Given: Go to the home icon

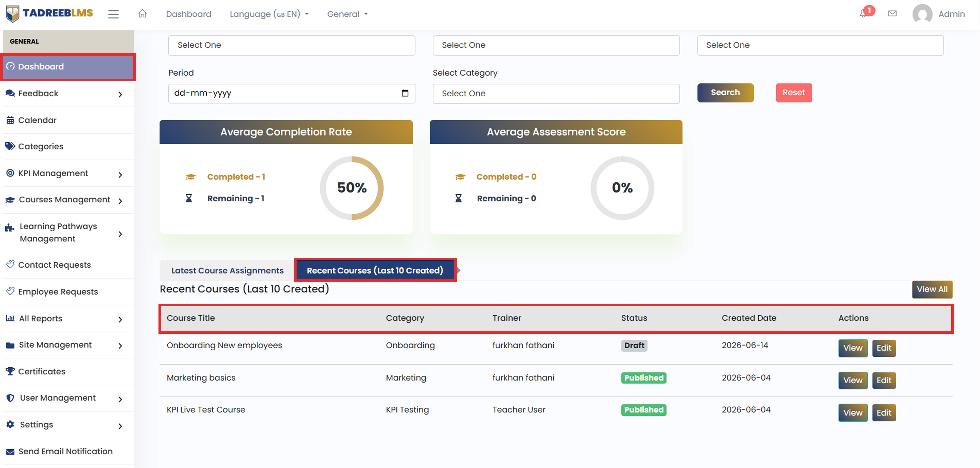Looking at the screenshot, I should 142,14.
